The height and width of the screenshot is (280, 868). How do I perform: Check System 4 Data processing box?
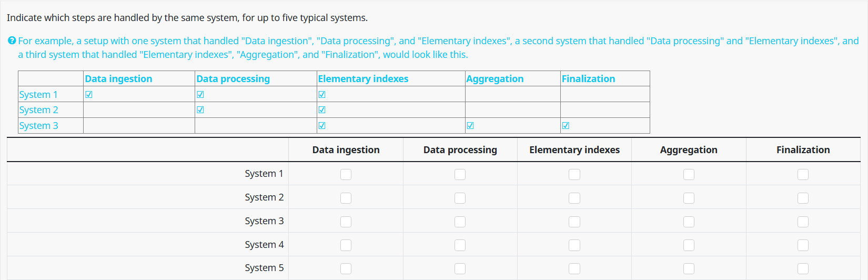click(x=460, y=245)
